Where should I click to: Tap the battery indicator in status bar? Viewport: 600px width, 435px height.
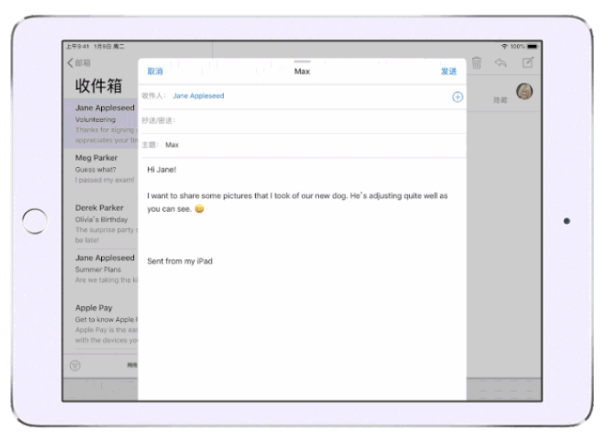531,46
